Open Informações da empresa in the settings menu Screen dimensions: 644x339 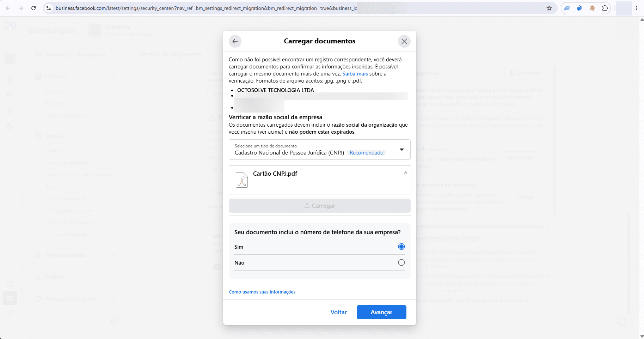[75, 55]
